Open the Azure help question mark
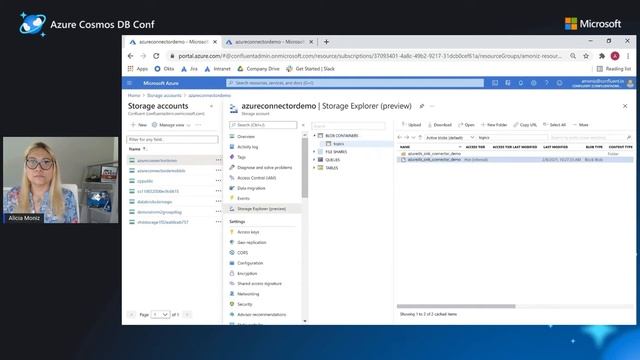 [546, 83]
